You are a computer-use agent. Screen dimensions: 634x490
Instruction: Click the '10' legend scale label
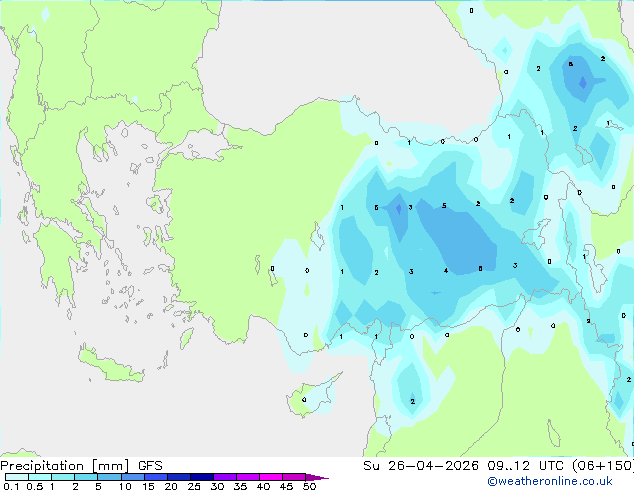(125, 486)
